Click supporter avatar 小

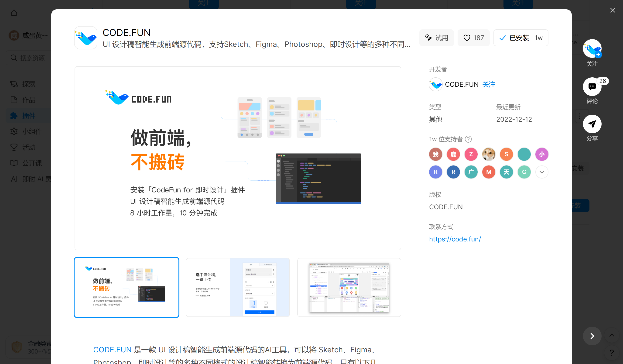[x=542, y=154]
